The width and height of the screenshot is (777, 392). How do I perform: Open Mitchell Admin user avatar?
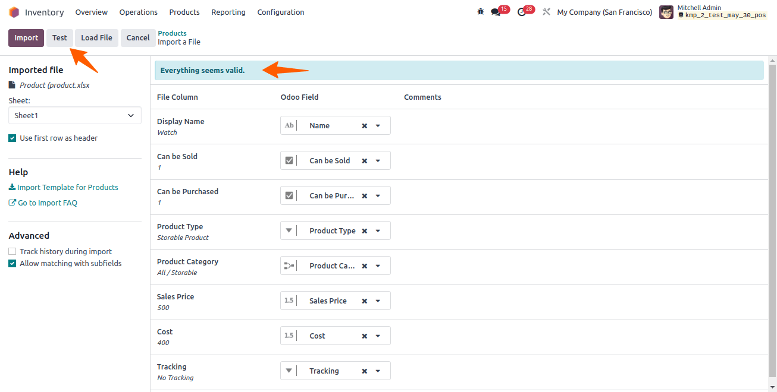tap(666, 12)
